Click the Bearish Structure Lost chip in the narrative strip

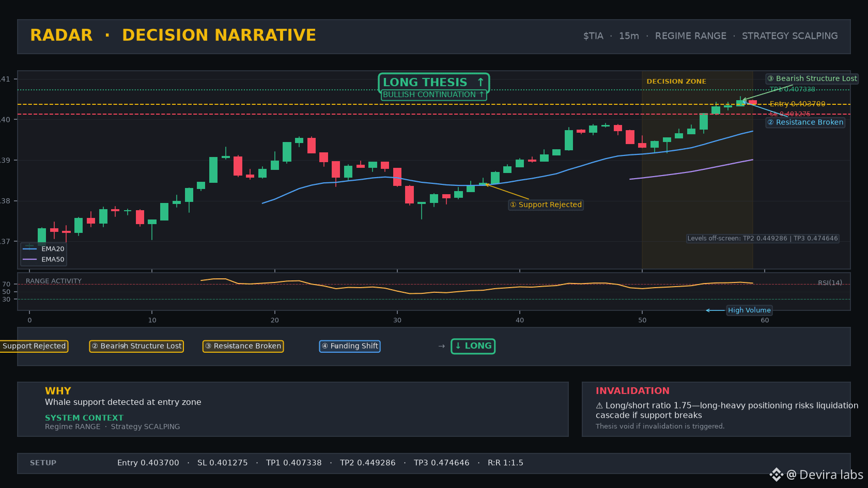(x=136, y=346)
